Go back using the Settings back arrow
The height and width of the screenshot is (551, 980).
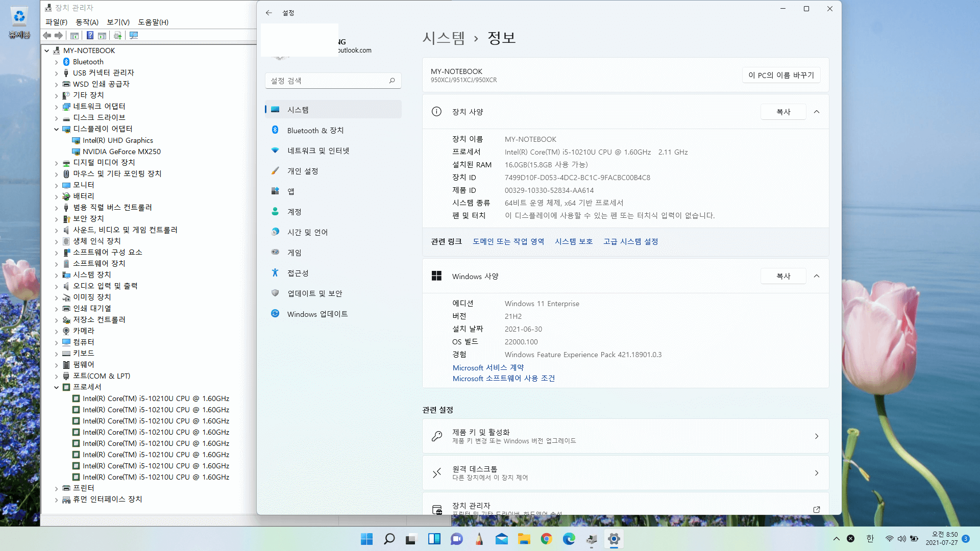(269, 13)
